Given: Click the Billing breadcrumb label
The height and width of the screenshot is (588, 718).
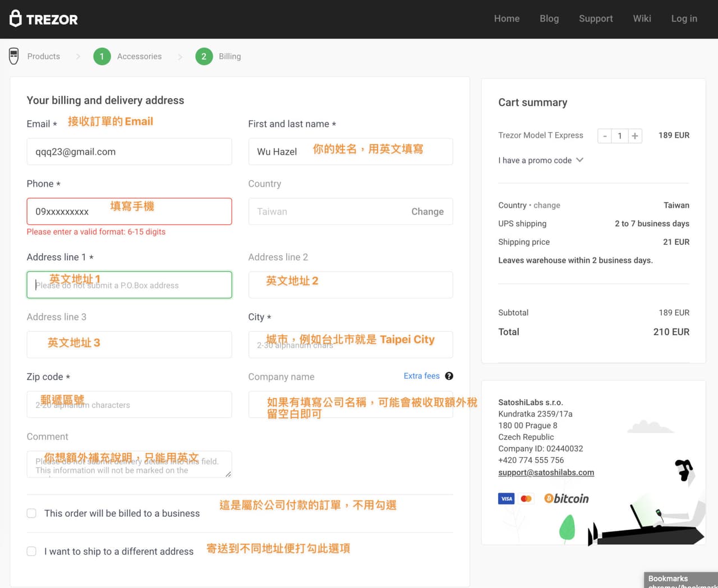Looking at the screenshot, I should coord(230,57).
